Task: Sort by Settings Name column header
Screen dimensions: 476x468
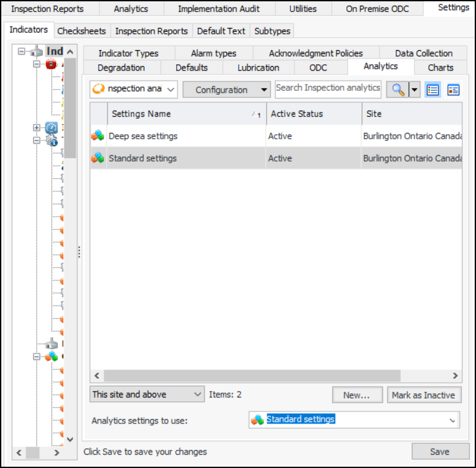Action: point(186,114)
